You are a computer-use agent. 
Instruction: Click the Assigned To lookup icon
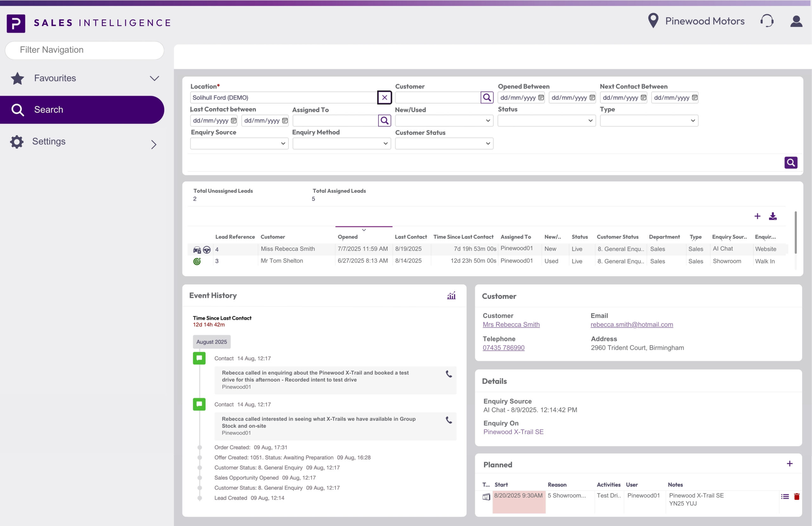pos(384,120)
